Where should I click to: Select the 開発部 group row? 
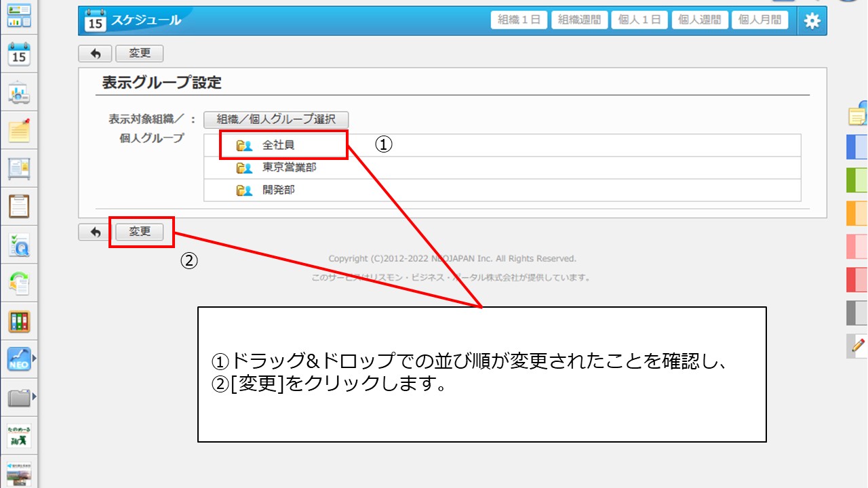[502, 190]
